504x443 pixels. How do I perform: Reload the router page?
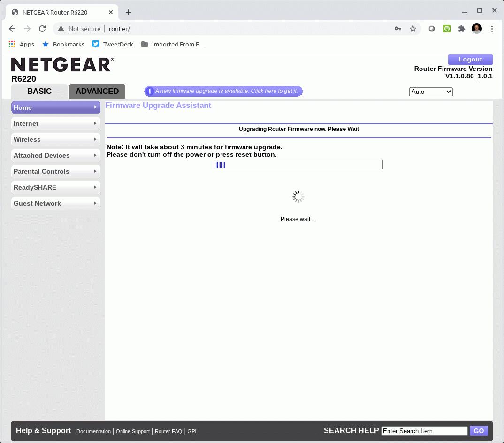coord(42,29)
